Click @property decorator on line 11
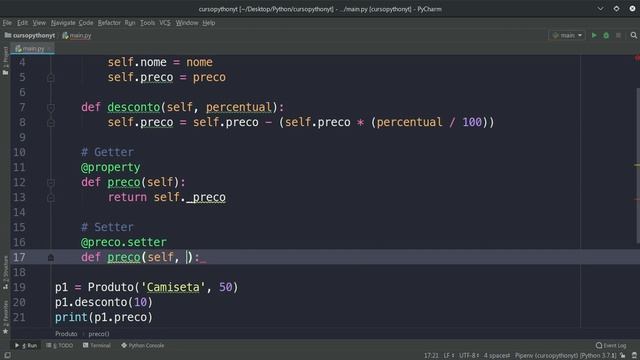The width and height of the screenshot is (640, 360). 111,167
